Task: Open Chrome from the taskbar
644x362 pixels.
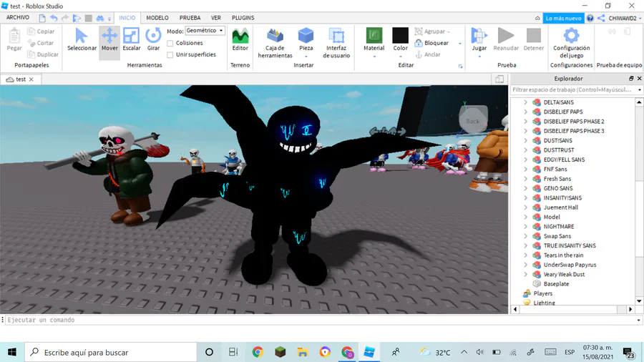Action: click(258, 352)
